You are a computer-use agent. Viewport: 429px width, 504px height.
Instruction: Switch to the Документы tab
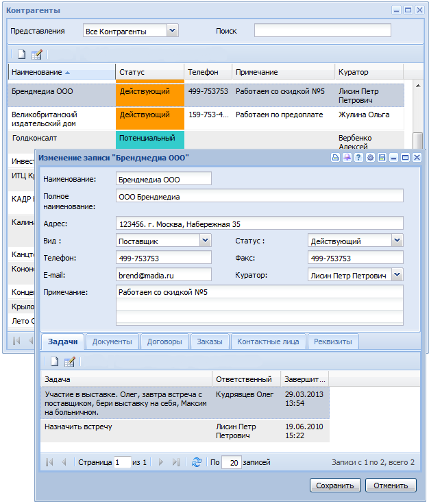(112, 341)
